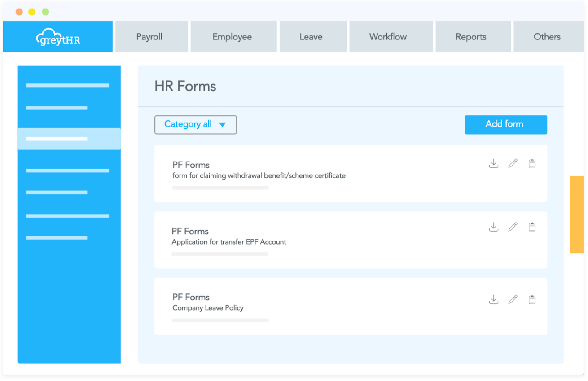
Task: Open the Category all dropdown
Action: point(195,124)
